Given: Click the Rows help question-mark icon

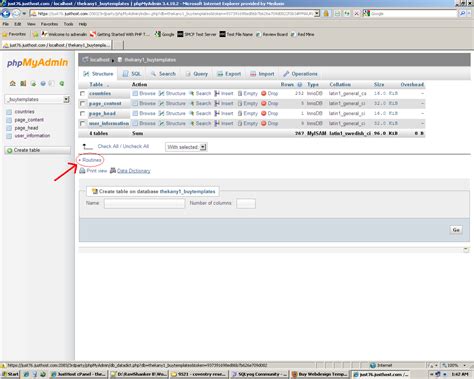Looking at the screenshot, I should tap(300, 85).
